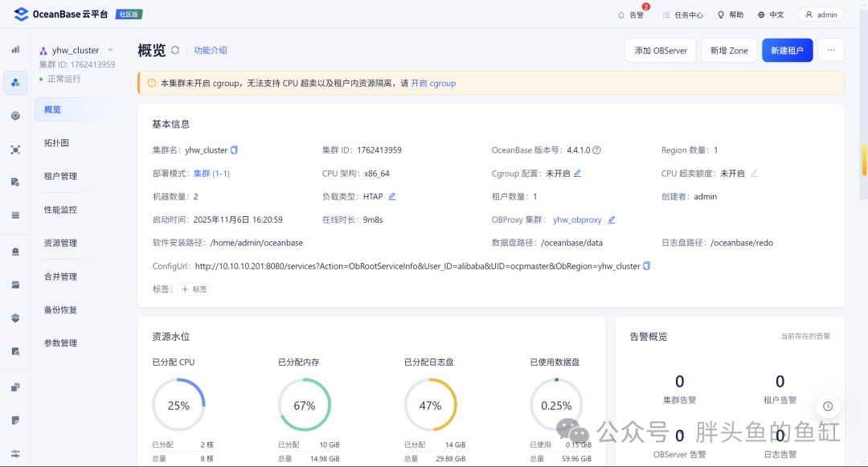Open the bar chart icon in the left rail
The image size is (868, 467).
click(x=15, y=50)
